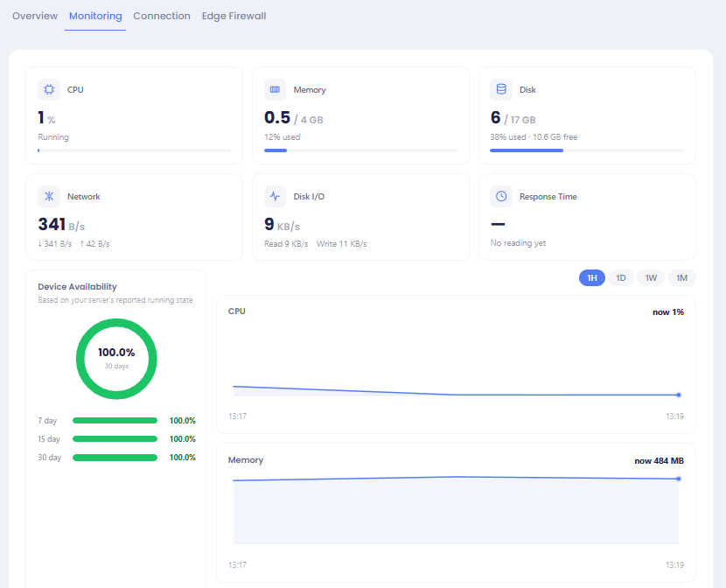Click the 7 day availability bar
Image resolution: width=726 pixels, height=588 pixels.
pos(115,420)
